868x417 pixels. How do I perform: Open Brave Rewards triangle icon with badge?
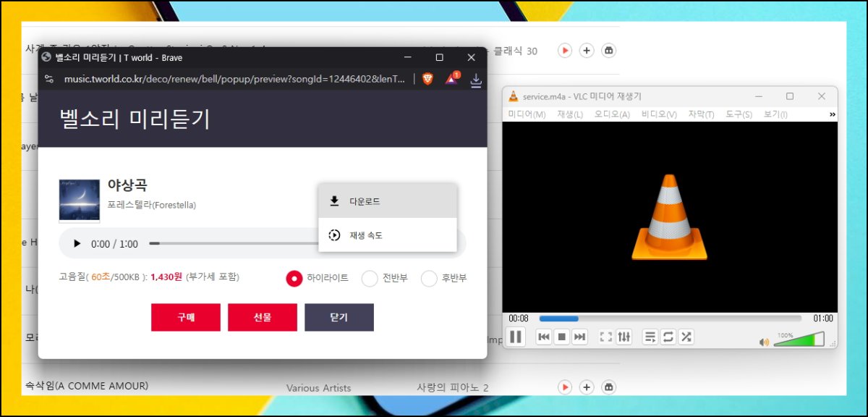[452, 78]
